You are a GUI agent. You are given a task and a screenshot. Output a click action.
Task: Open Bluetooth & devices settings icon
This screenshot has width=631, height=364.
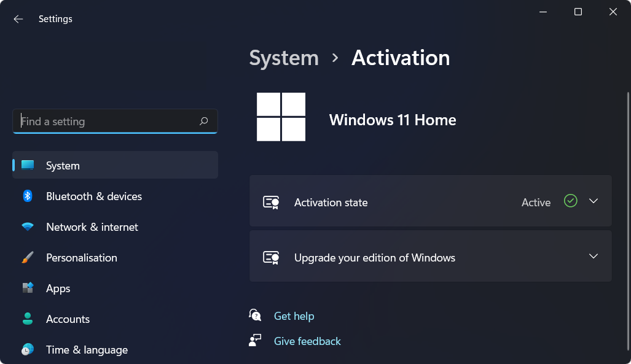28,196
